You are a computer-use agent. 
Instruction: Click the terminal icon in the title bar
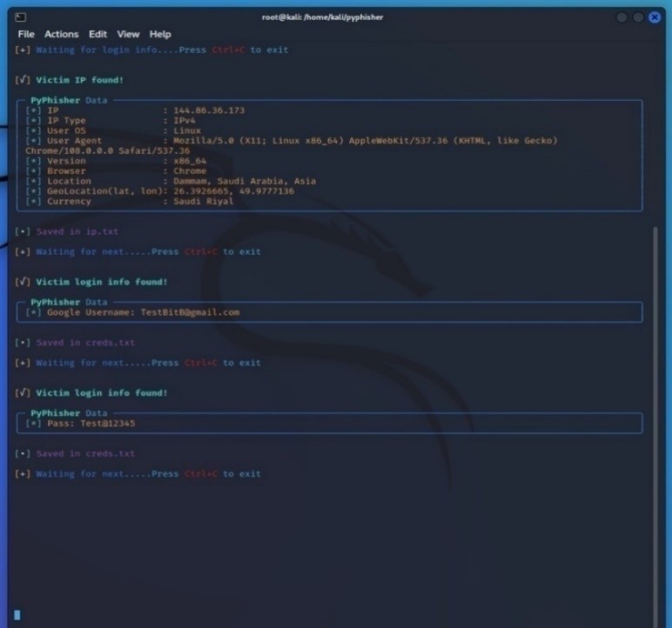22,17
